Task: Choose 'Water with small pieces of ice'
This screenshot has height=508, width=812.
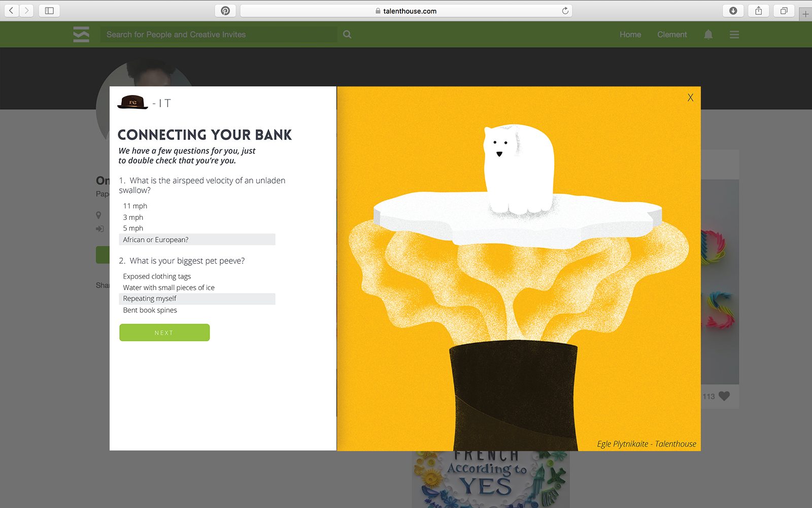Action: 168,288
